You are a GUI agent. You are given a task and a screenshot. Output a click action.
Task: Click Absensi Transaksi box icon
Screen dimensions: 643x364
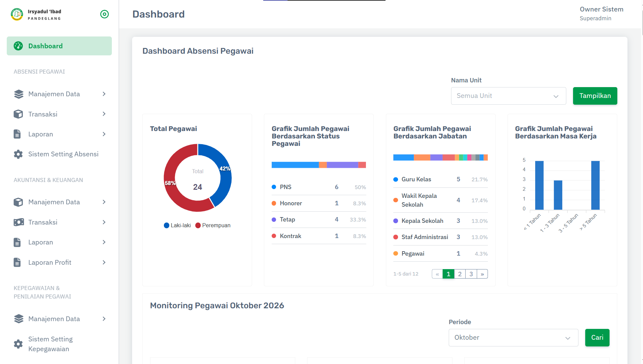click(18, 114)
